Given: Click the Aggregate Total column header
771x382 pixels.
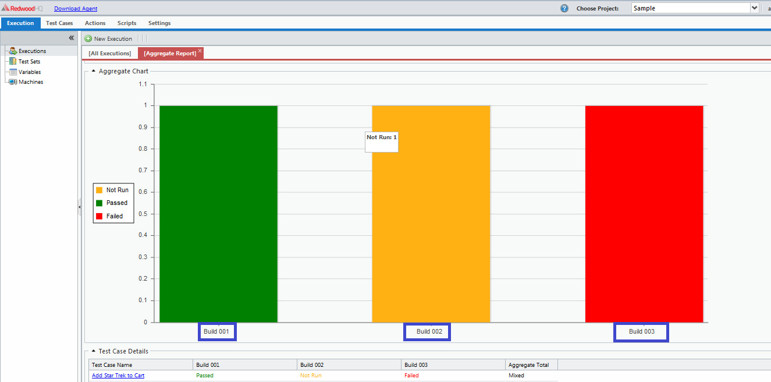Looking at the screenshot, I should click(x=532, y=365).
